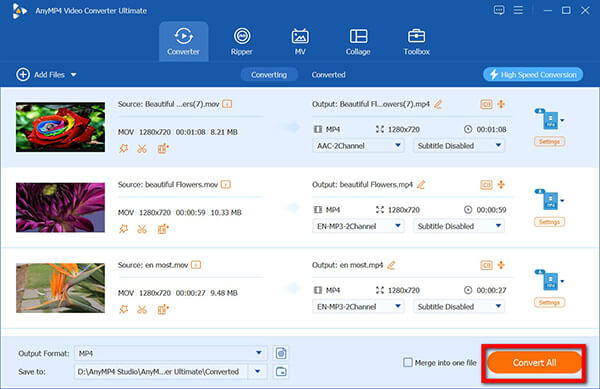Screen dimensions: 600x389
Task: Open MP4 format picker icon for en most.mp4
Action: [549, 281]
